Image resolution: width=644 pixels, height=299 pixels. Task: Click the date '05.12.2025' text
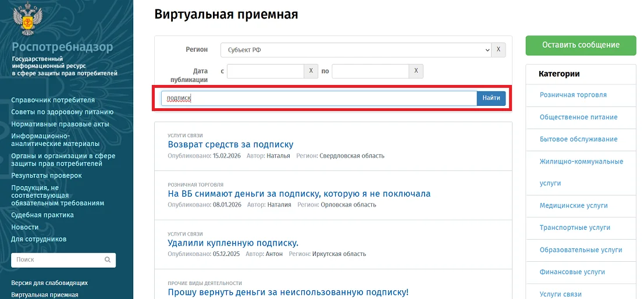[x=226, y=254]
